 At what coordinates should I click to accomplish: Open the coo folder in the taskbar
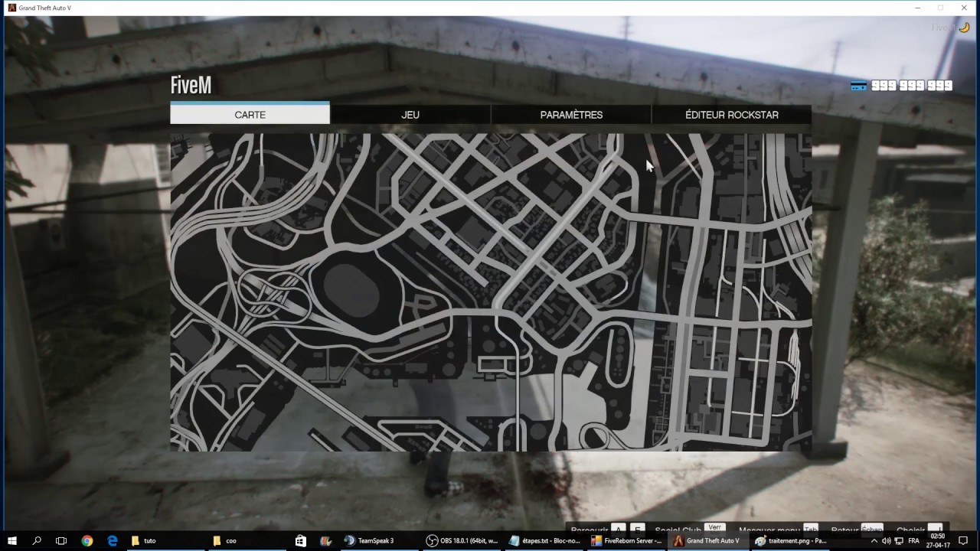tap(247, 540)
